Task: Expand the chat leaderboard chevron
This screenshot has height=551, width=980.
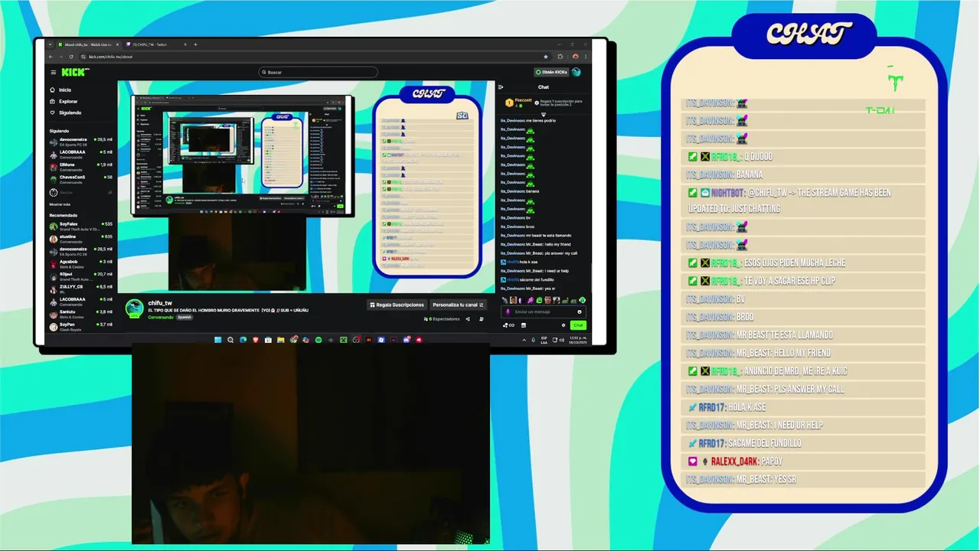Action: [x=544, y=115]
